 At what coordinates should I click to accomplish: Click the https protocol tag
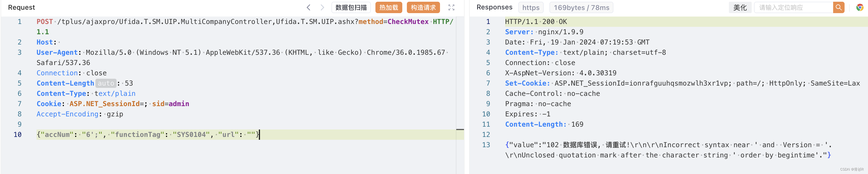pyautogui.click(x=531, y=7)
